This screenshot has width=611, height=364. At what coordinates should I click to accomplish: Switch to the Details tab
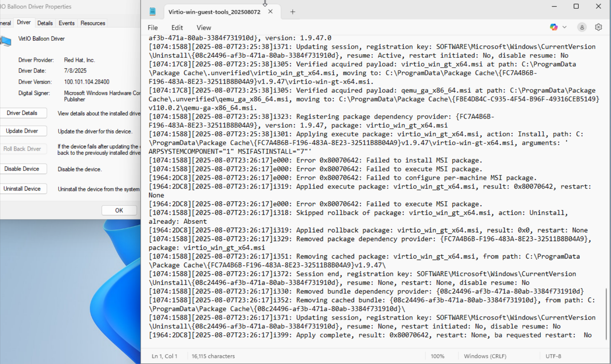(x=45, y=23)
